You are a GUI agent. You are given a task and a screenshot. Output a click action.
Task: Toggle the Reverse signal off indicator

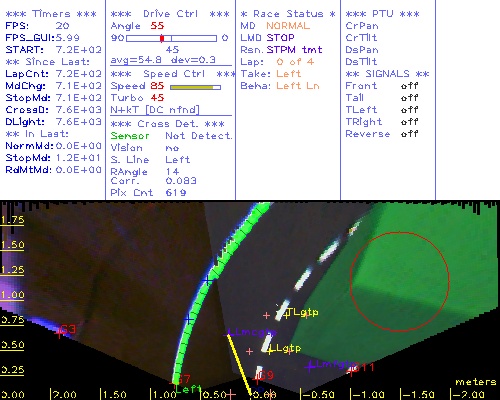tap(409, 134)
